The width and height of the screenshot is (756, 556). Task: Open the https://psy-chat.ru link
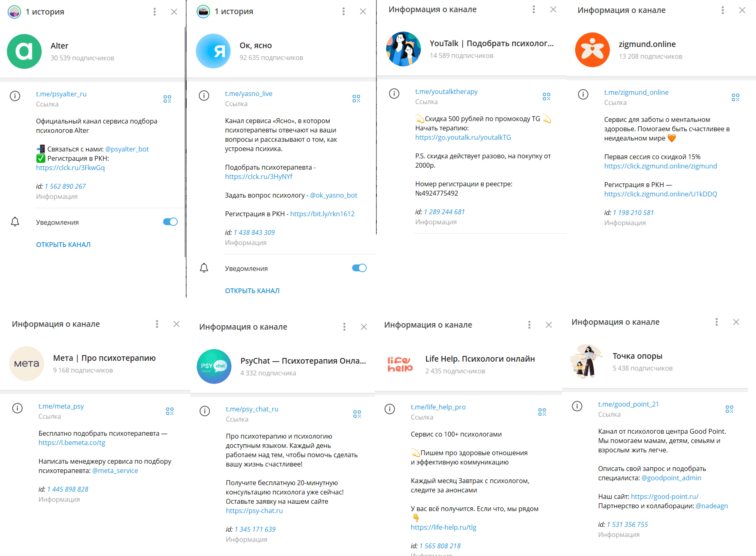254,511
